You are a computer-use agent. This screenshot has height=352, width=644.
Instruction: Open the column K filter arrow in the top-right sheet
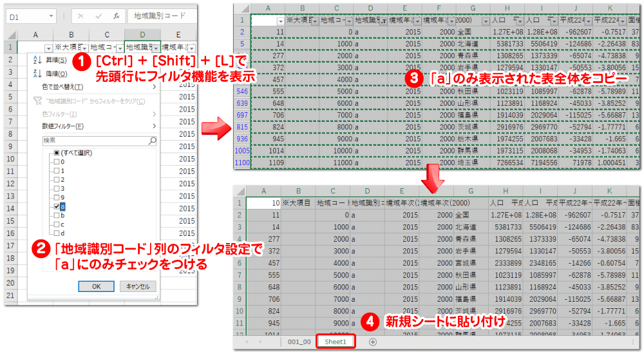tap(622, 21)
